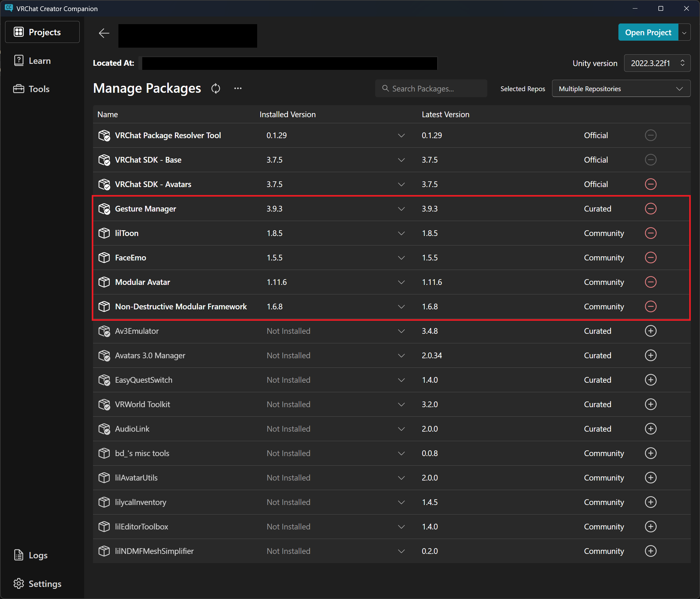The height and width of the screenshot is (599, 700).
Task: Focus the Search Packages field
Action: tap(431, 89)
